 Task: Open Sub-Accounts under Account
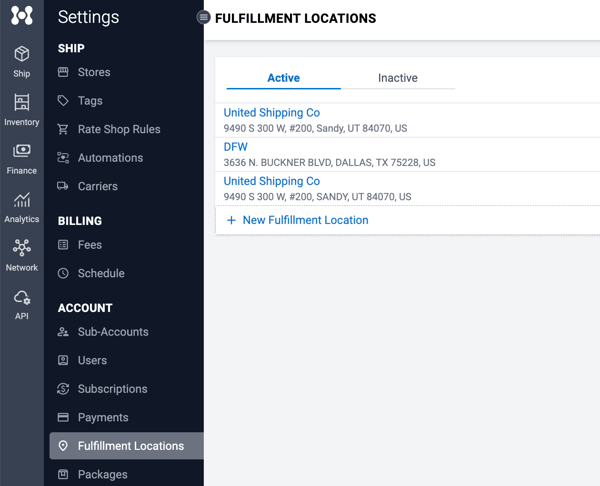click(x=112, y=332)
